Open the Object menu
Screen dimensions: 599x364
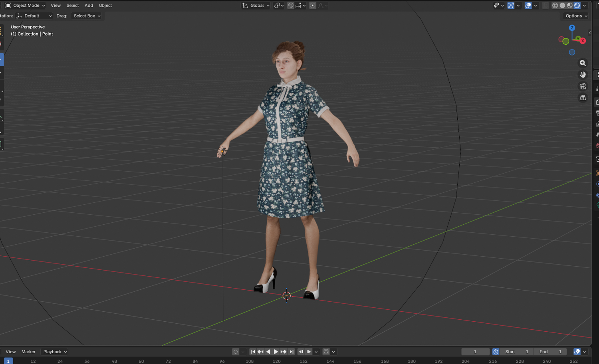105,6
